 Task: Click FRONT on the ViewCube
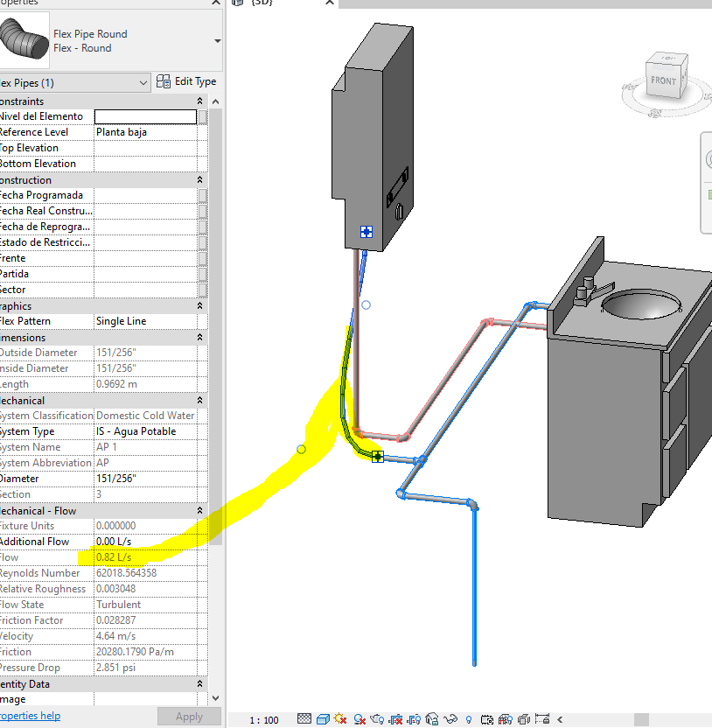pos(665,80)
